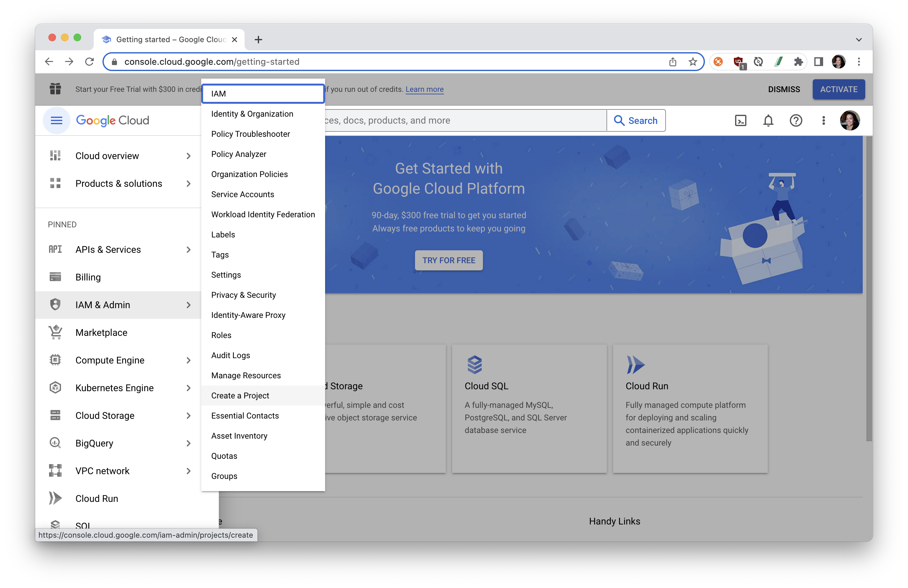Open a new browser tab
Screen dimensions: 908x588
(258, 40)
